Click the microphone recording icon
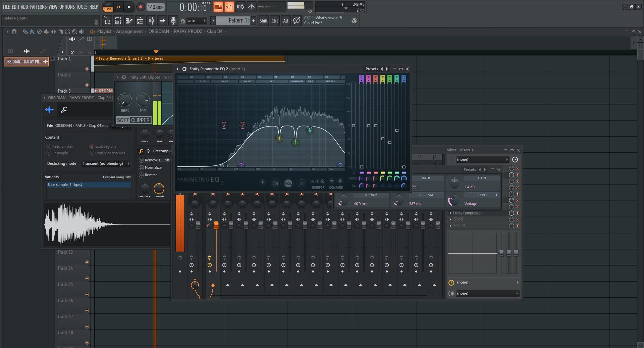This screenshot has width=644, height=348. coord(173,21)
